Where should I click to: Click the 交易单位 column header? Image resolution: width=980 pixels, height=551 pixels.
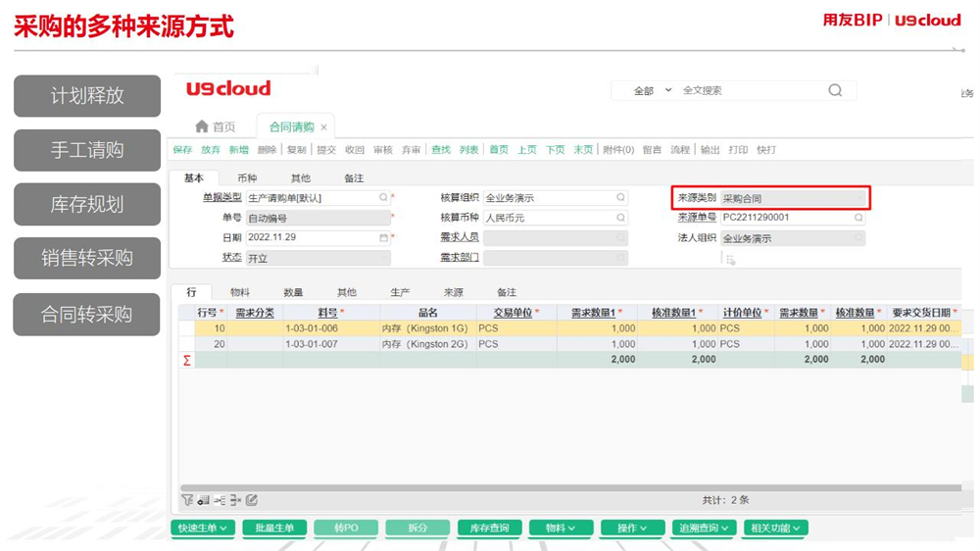tap(516, 312)
